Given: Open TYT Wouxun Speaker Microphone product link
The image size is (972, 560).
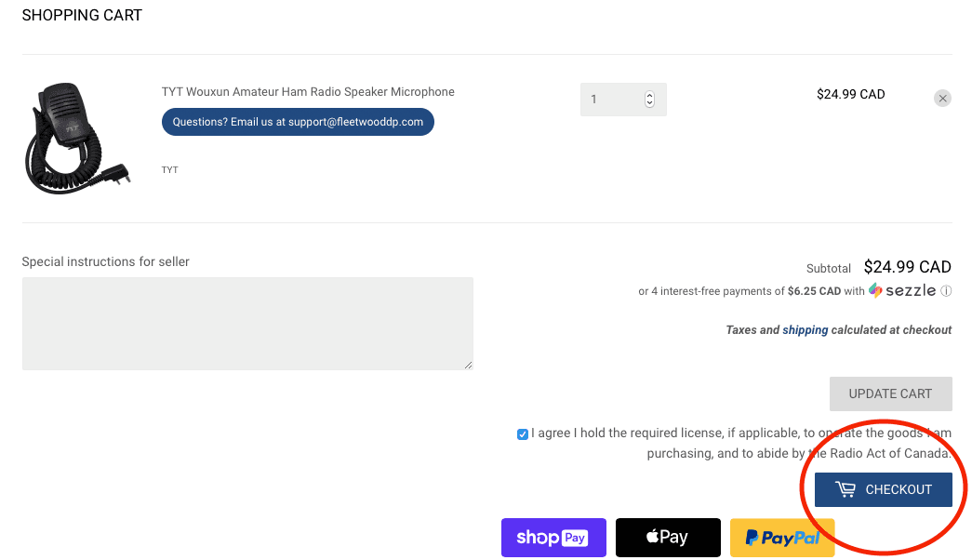Looking at the screenshot, I should [x=308, y=92].
